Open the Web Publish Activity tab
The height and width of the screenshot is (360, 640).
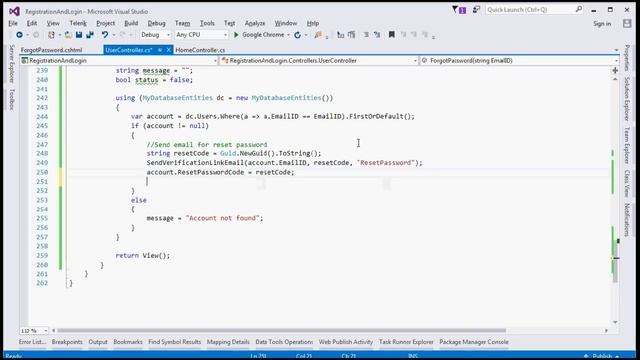(346, 342)
